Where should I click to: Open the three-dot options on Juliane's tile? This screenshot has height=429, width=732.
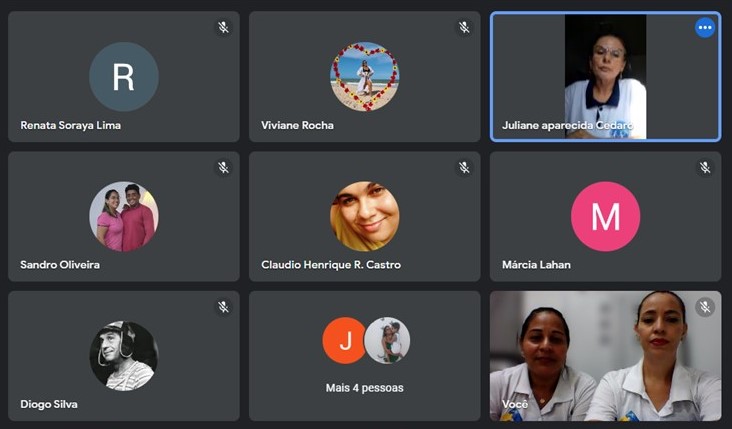pos(705,28)
